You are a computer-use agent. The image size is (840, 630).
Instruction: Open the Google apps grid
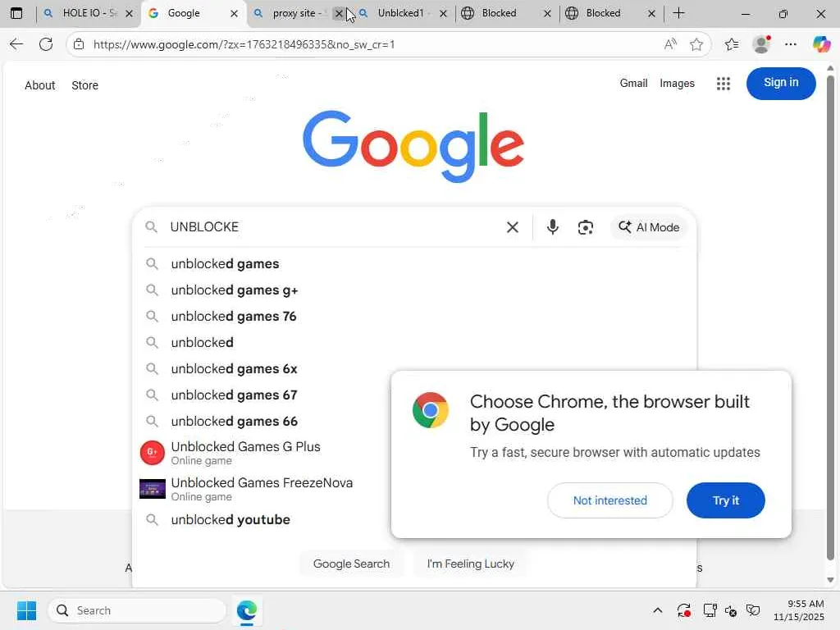click(x=724, y=83)
